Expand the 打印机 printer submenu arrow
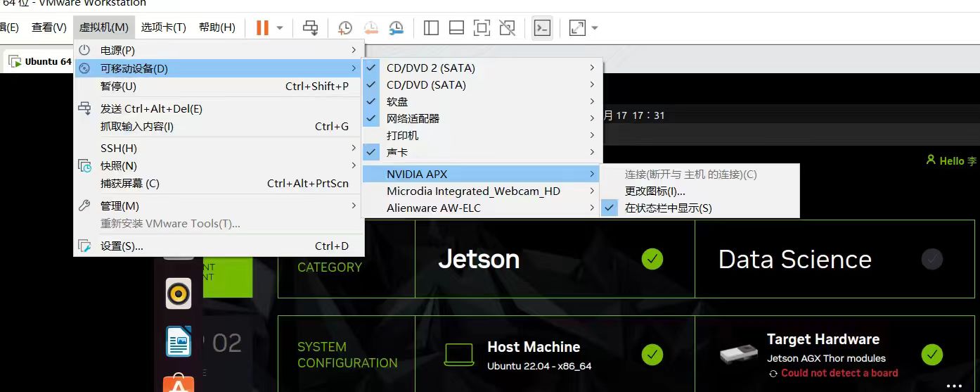 click(x=593, y=135)
